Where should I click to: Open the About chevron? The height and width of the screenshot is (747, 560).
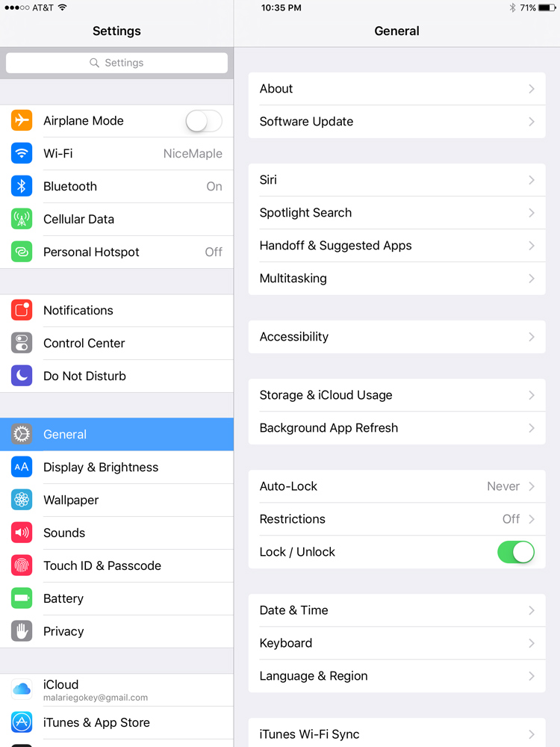click(532, 89)
